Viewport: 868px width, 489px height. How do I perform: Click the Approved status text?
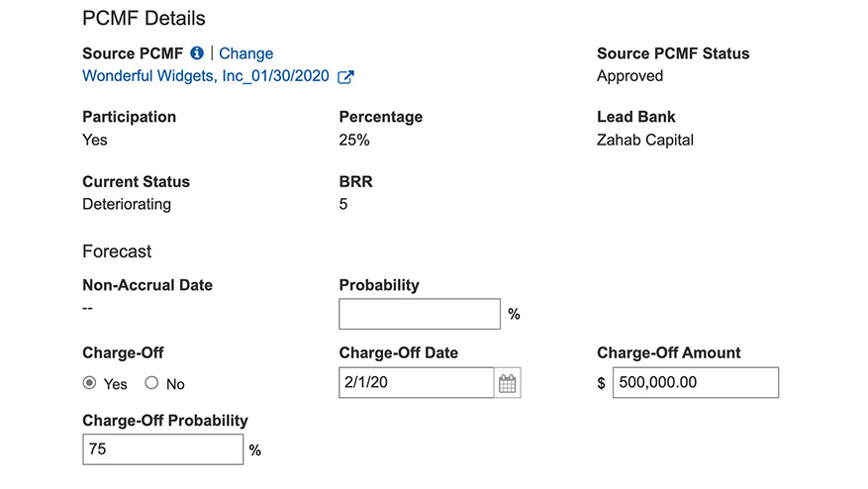(629, 76)
